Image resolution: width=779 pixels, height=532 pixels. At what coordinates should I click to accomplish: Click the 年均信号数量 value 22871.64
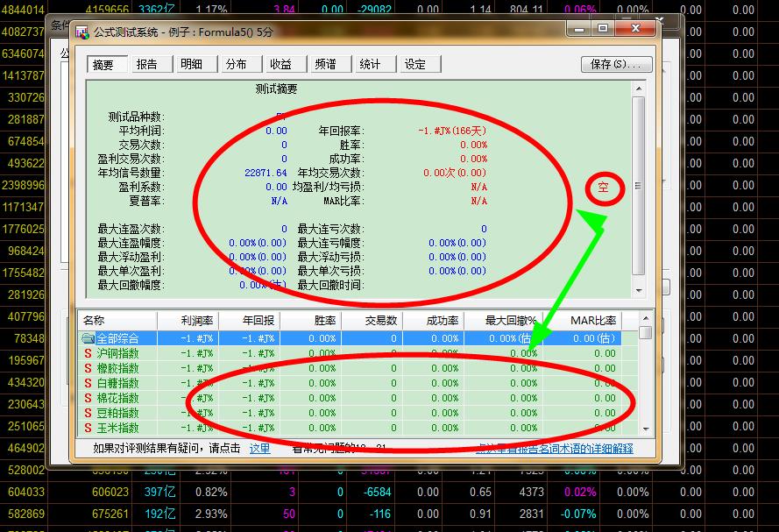pos(266,173)
